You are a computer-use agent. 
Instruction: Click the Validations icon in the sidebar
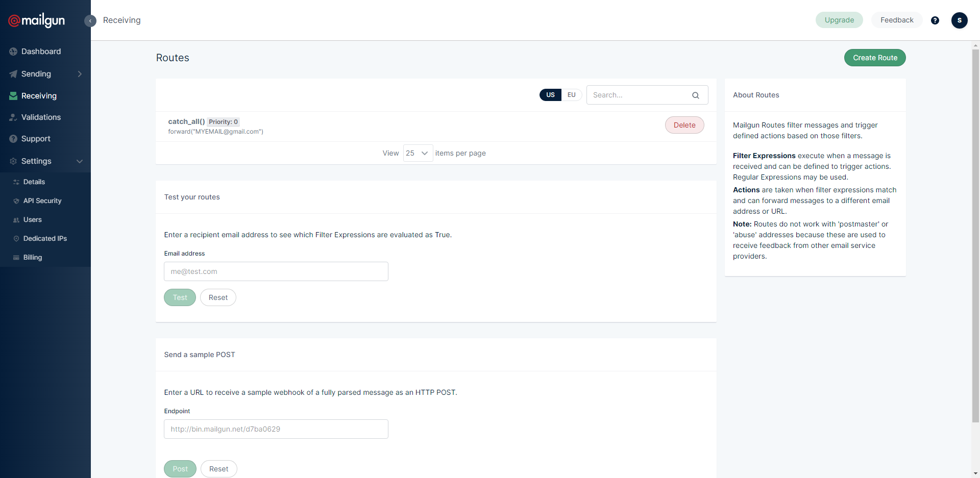pos(13,117)
